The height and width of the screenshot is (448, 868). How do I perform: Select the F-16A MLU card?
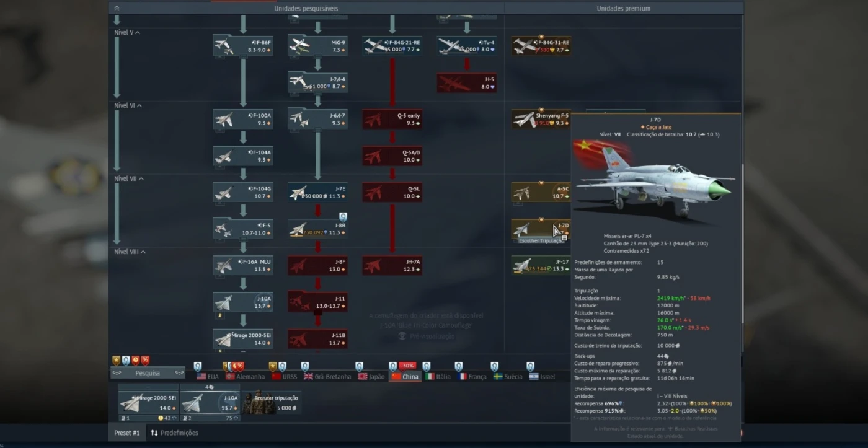243,265
